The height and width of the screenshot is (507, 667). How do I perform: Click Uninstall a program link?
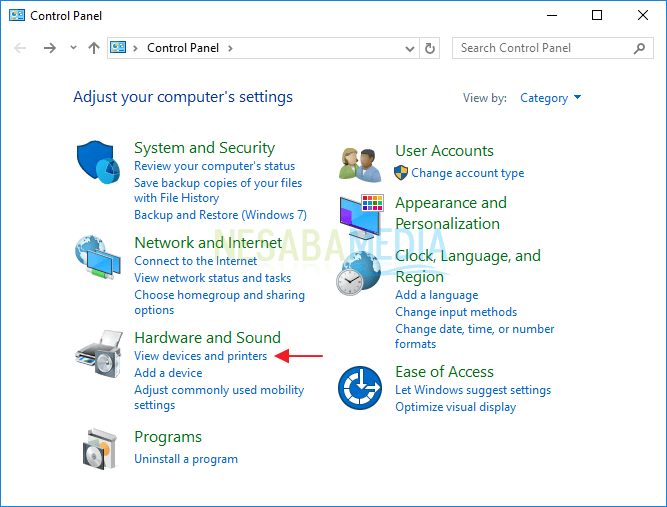tap(186, 459)
